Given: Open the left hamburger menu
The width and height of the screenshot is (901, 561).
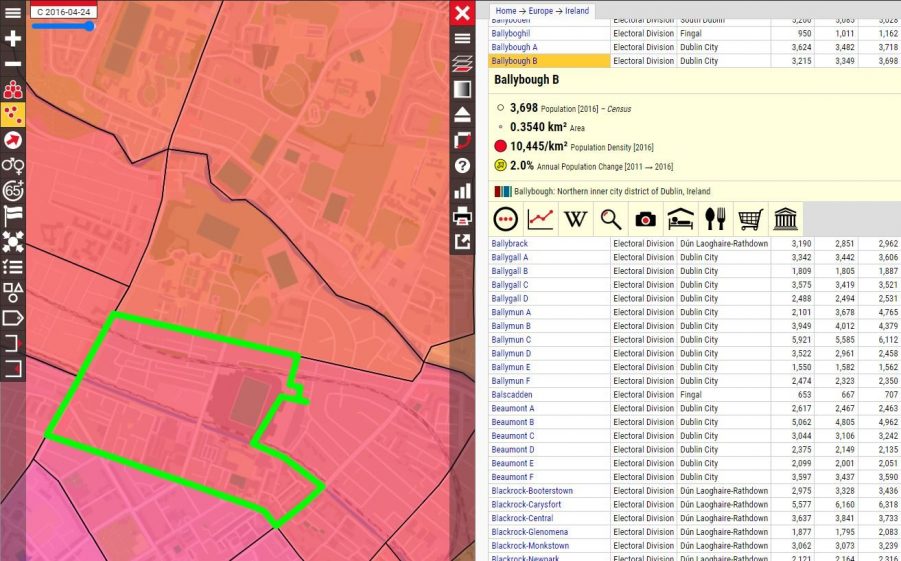Looking at the screenshot, I should click(x=13, y=12).
